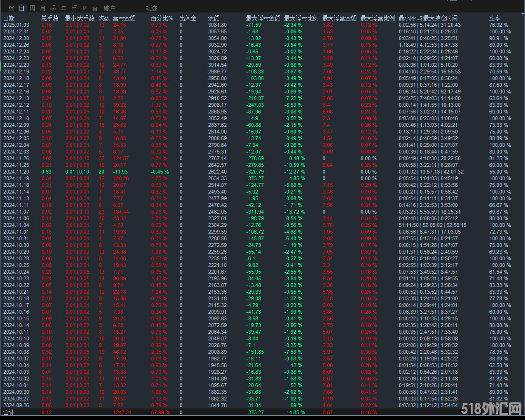Screen dimensions: 525x420
Task: Open the 备 notes tab
Action: pos(95,8)
